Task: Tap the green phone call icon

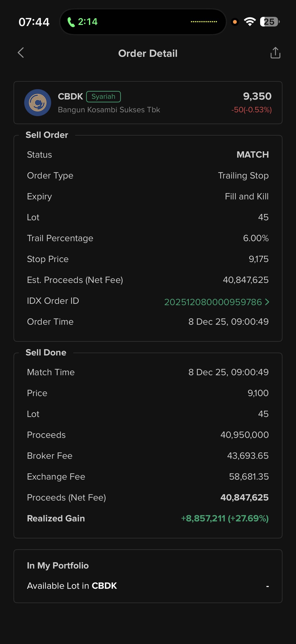Action: tap(71, 22)
